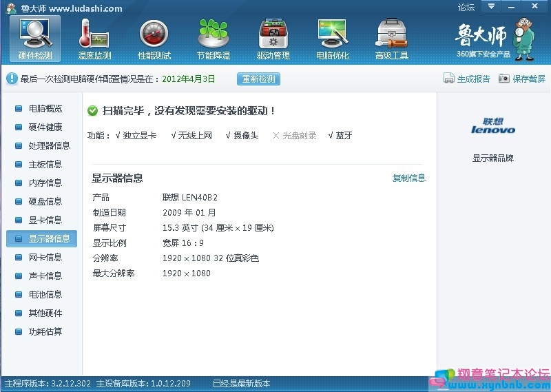Click the 360旗下安全产品 tagline
Screen dimensions: 551x392
pos(484,54)
